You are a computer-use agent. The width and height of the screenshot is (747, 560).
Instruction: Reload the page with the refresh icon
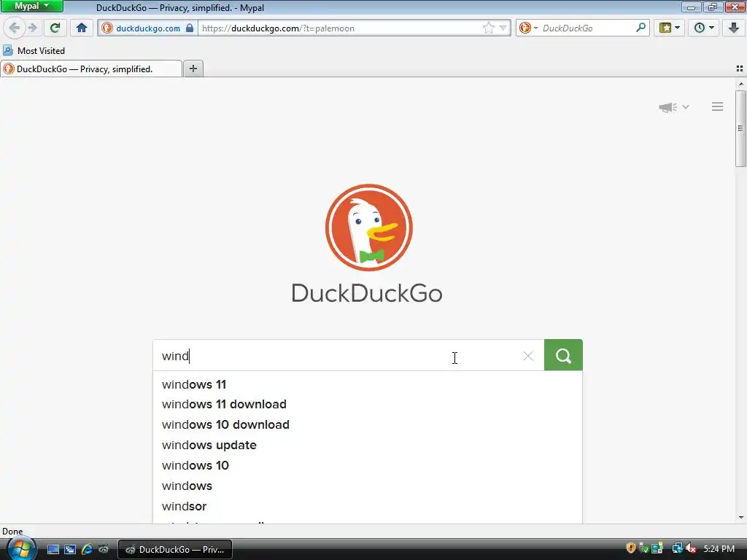[x=55, y=28]
